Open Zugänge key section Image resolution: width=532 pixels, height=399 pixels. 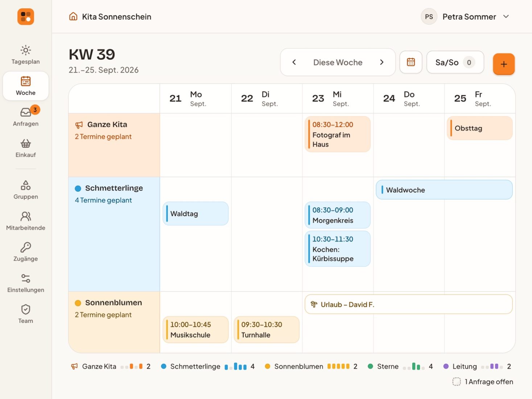(x=25, y=252)
